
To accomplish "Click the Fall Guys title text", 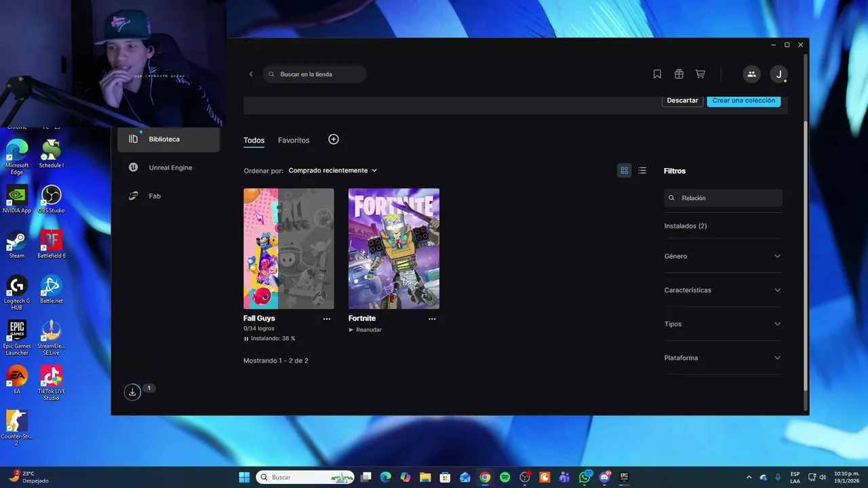I will tap(259, 319).
